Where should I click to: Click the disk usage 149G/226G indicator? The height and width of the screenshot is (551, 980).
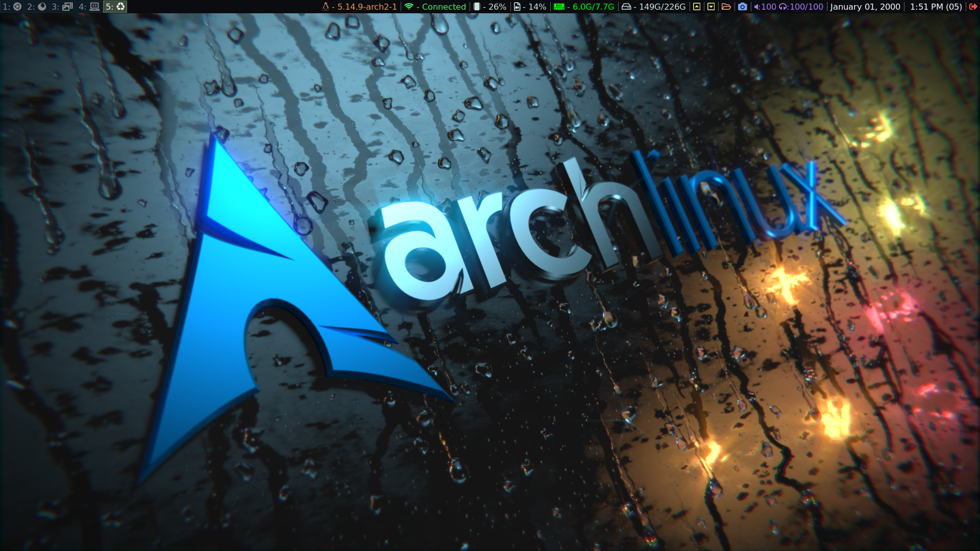click(x=654, y=7)
